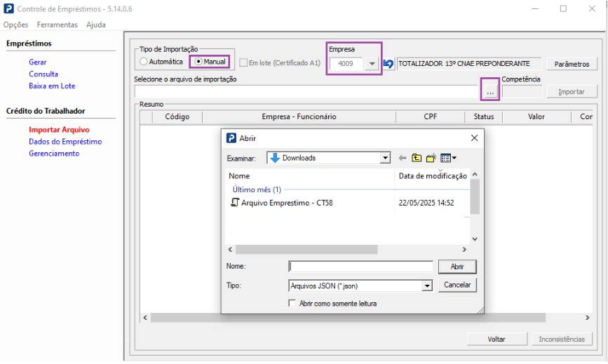This screenshot has height=364, width=608.
Task: Click the Empresa code field 4009
Action: tap(346, 64)
